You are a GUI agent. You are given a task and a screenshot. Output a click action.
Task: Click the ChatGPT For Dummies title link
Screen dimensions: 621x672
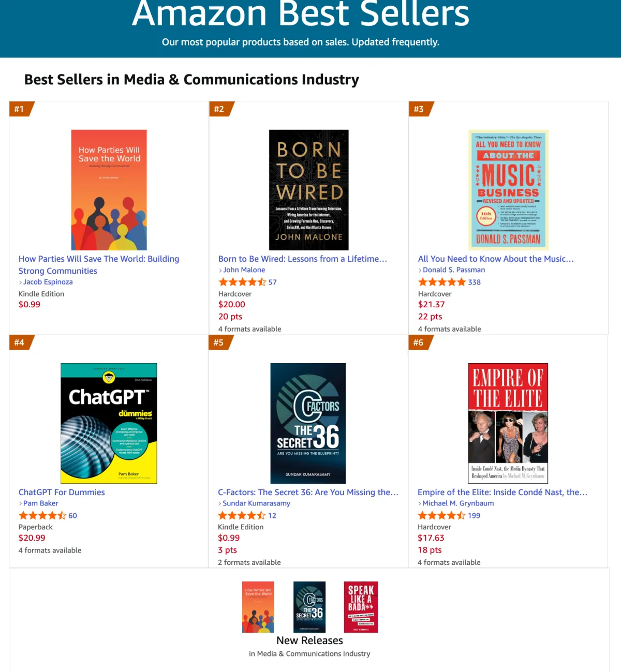click(x=62, y=492)
